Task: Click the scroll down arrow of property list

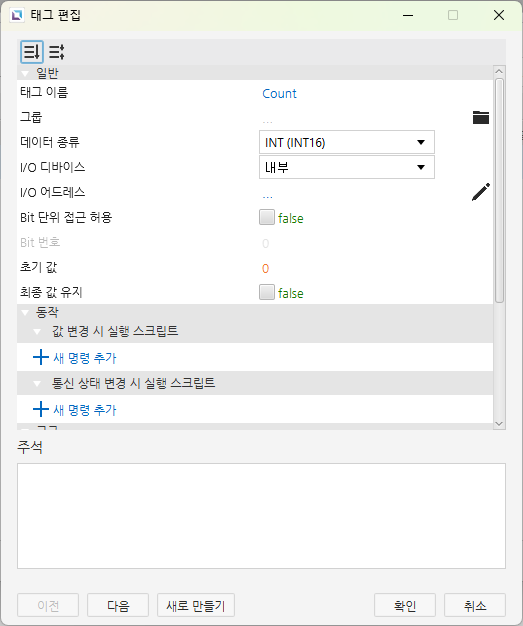Action: pos(499,424)
